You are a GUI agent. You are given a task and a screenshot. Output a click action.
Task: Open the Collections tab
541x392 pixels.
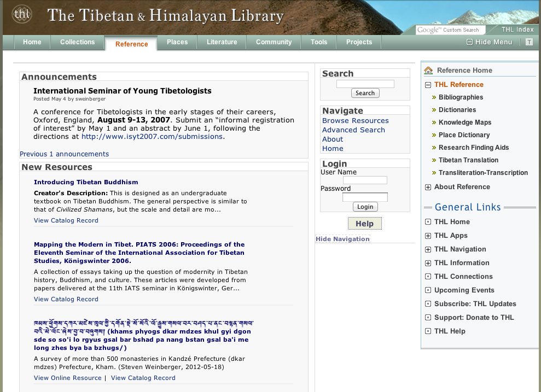[x=77, y=42]
